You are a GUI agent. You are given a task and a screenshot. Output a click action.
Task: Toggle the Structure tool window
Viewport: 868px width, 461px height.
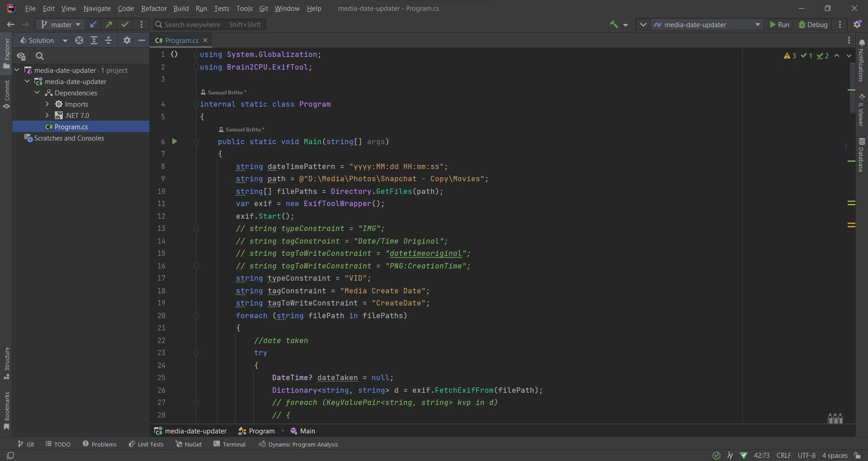6,363
